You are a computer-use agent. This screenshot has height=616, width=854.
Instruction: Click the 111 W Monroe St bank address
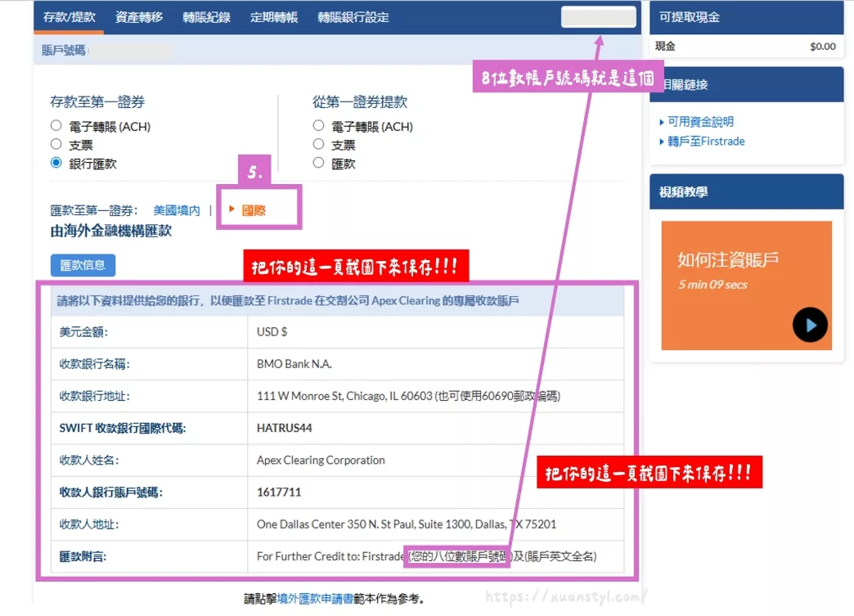click(x=408, y=396)
